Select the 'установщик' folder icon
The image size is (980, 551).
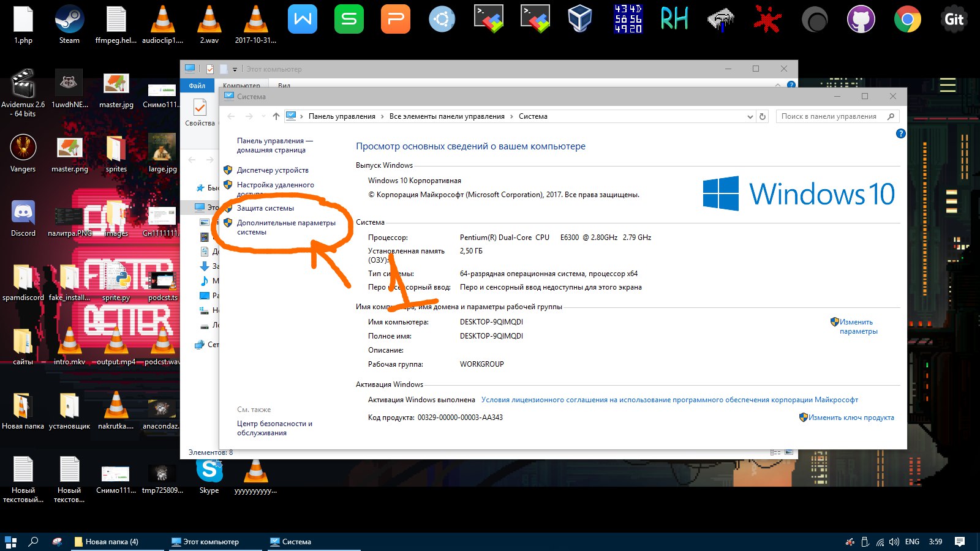pyautogui.click(x=69, y=411)
